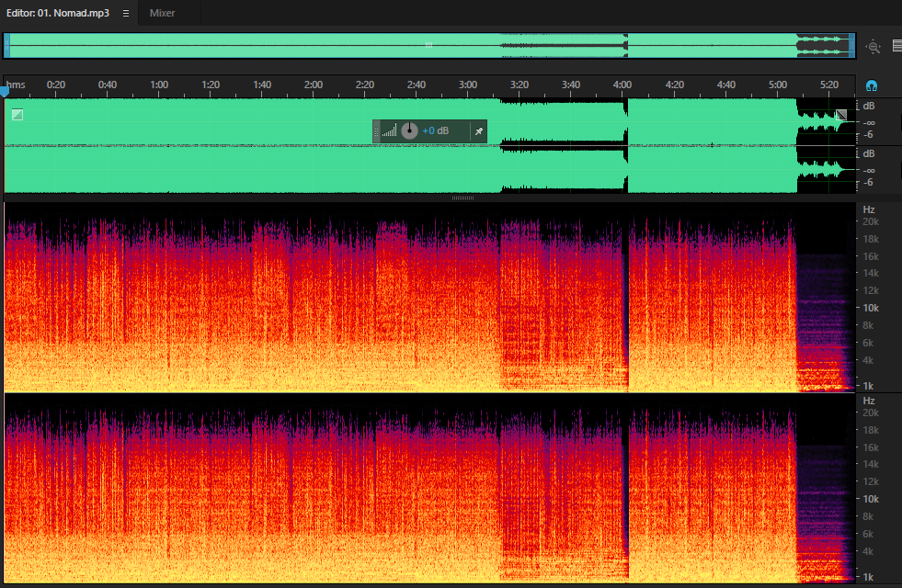Click the lower spectrogram Hz label
Screen dimensions: 902x588
(x=869, y=401)
